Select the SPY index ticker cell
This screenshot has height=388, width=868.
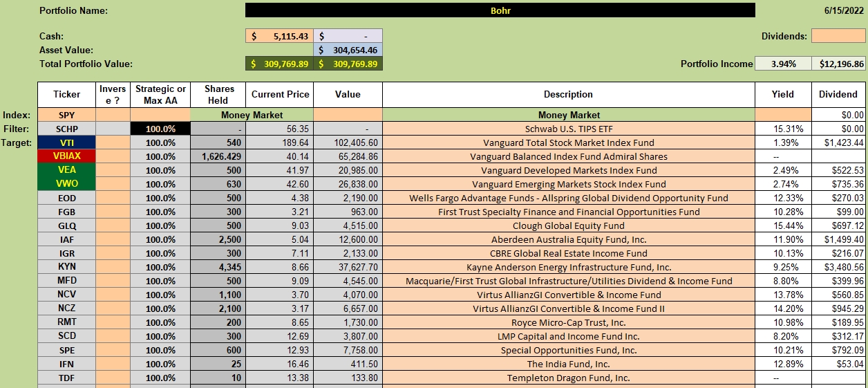(x=66, y=115)
